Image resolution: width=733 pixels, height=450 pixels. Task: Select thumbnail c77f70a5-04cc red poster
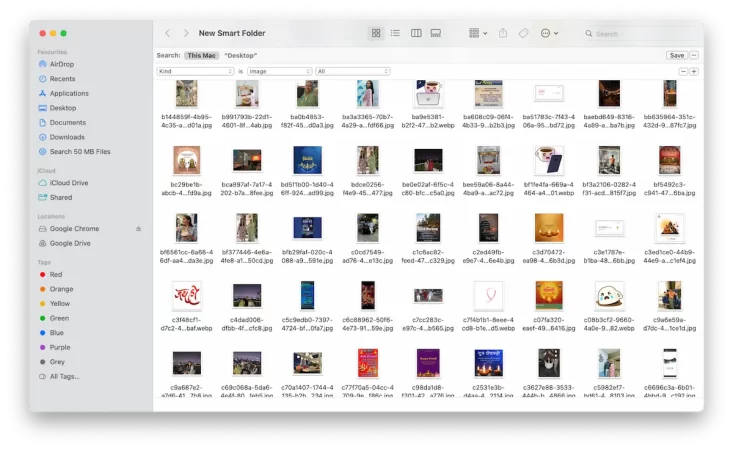[367, 363]
